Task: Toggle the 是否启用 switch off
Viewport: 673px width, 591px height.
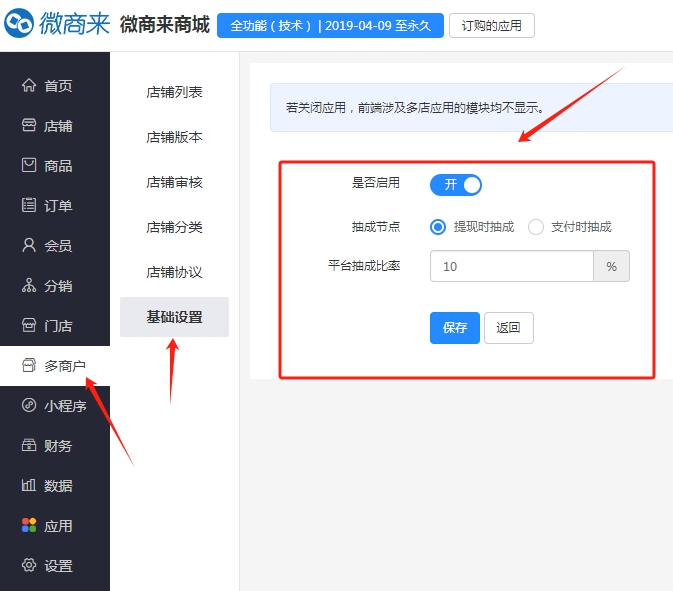Action: (456, 185)
